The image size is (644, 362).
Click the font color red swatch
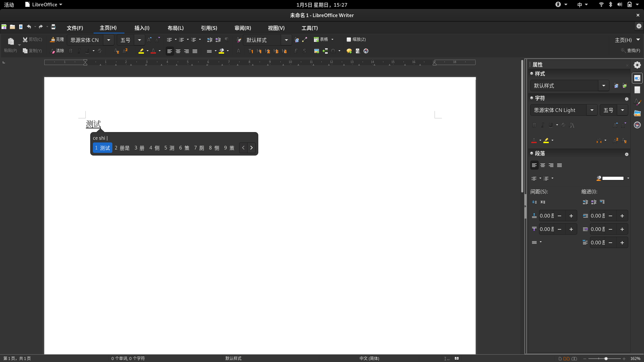(x=154, y=51)
